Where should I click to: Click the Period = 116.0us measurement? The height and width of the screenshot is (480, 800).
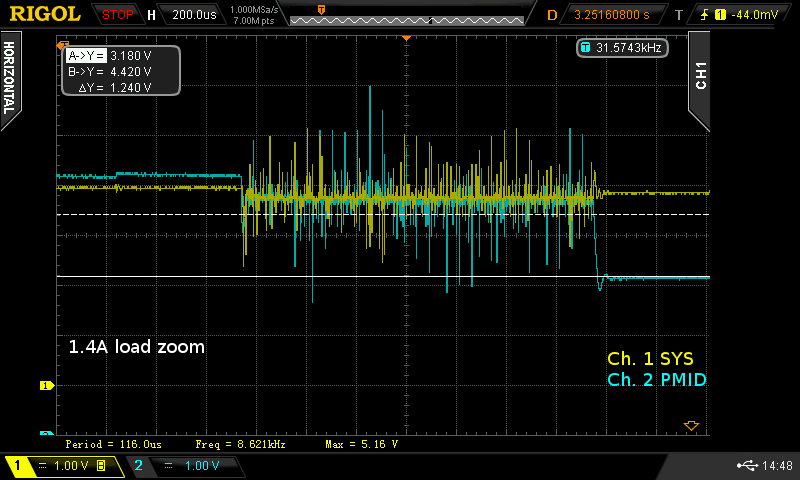click(113, 444)
